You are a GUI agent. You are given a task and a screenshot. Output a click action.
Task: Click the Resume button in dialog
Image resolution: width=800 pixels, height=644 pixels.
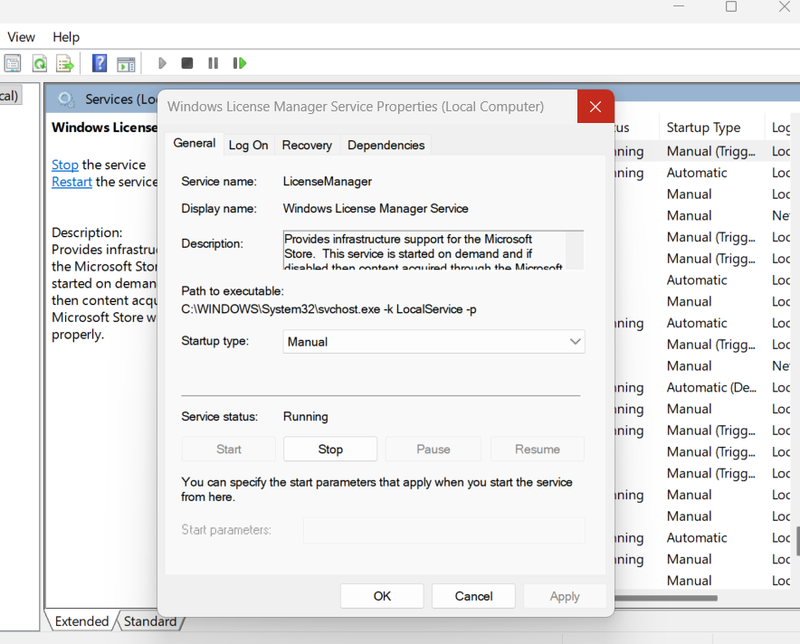coord(537,449)
